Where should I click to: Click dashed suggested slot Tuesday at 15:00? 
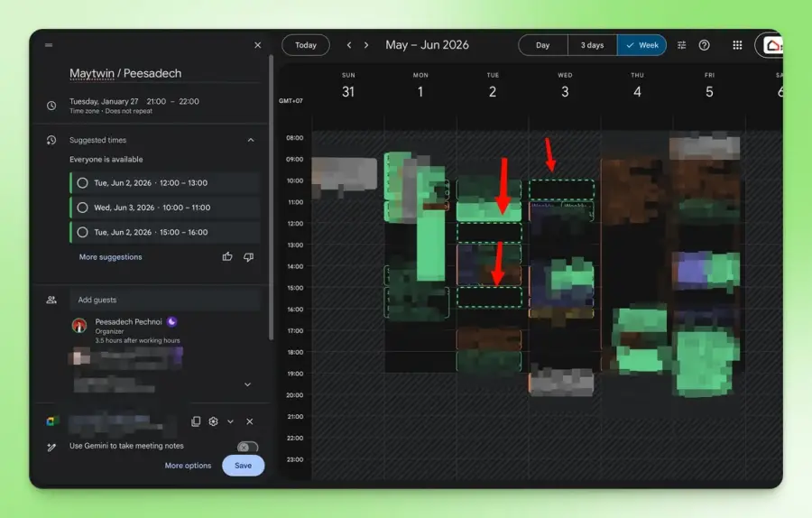click(489, 297)
